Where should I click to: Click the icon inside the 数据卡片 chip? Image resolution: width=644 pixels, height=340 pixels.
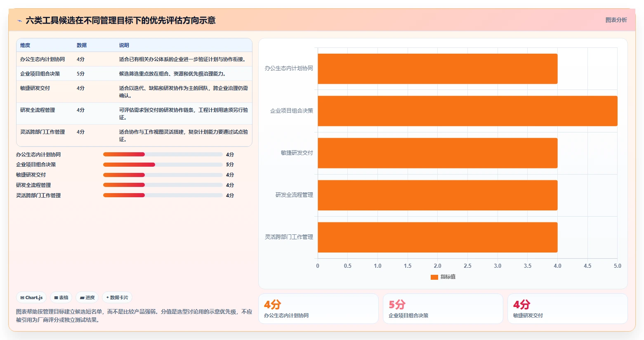[108, 297]
